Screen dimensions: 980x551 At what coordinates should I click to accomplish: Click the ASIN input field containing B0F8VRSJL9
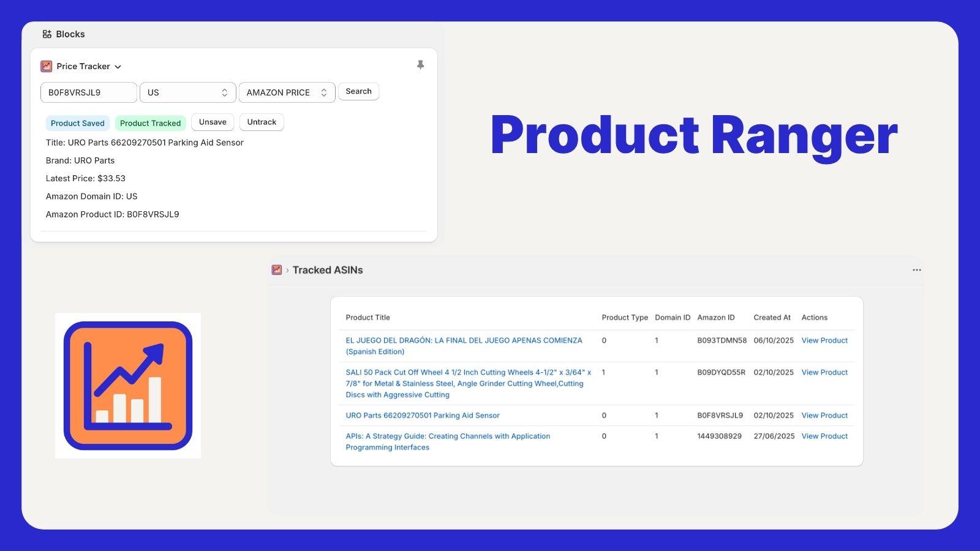point(88,92)
